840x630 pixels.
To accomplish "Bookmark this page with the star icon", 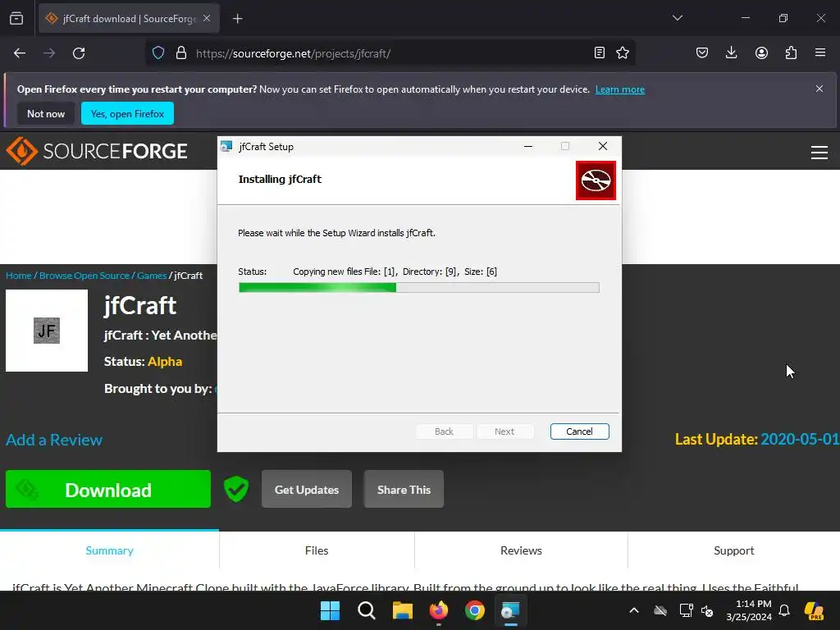I will click(623, 52).
